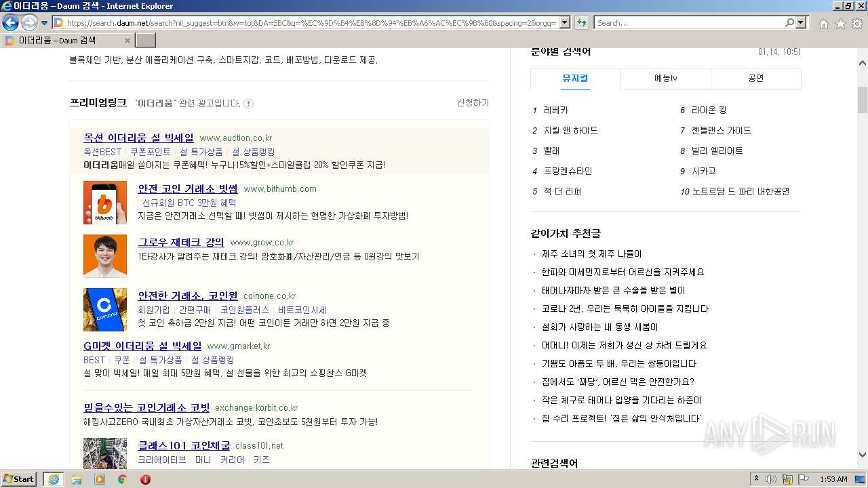Click 신규회원 BTC 3만원 혜택 sublink
The width and height of the screenshot is (868, 488).
coord(189,203)
